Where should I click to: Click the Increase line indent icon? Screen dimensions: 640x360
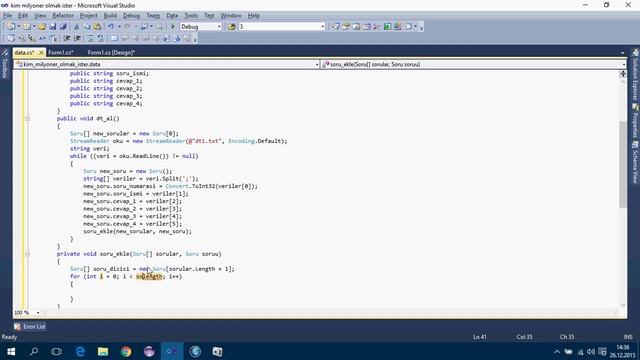(77, 38)
